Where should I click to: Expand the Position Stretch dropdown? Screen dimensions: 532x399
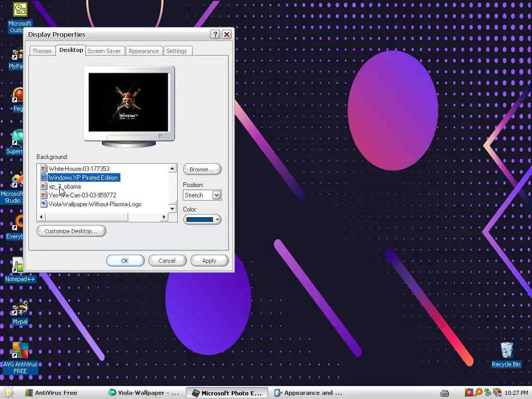(x=217, y=195)
